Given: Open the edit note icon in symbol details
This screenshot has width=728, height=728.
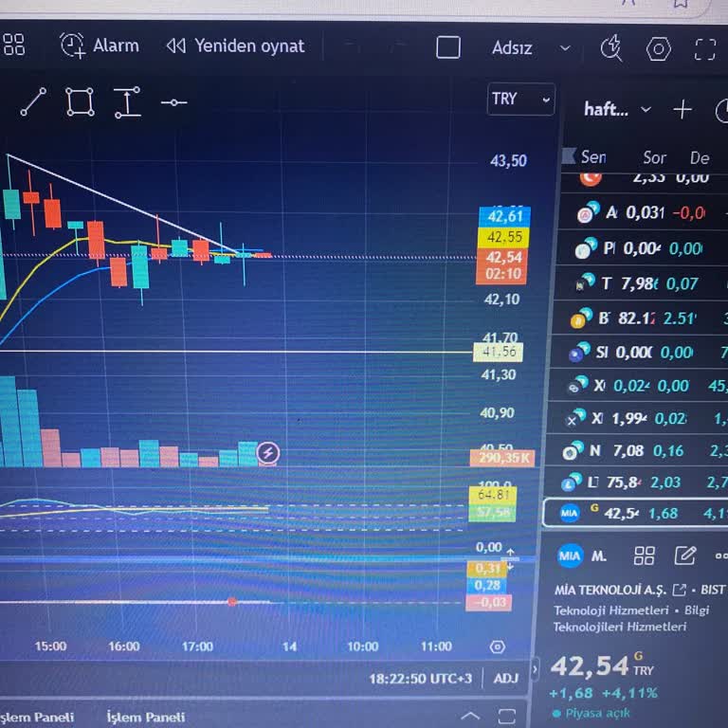Looking at the screenshot, I should [685, 555].
